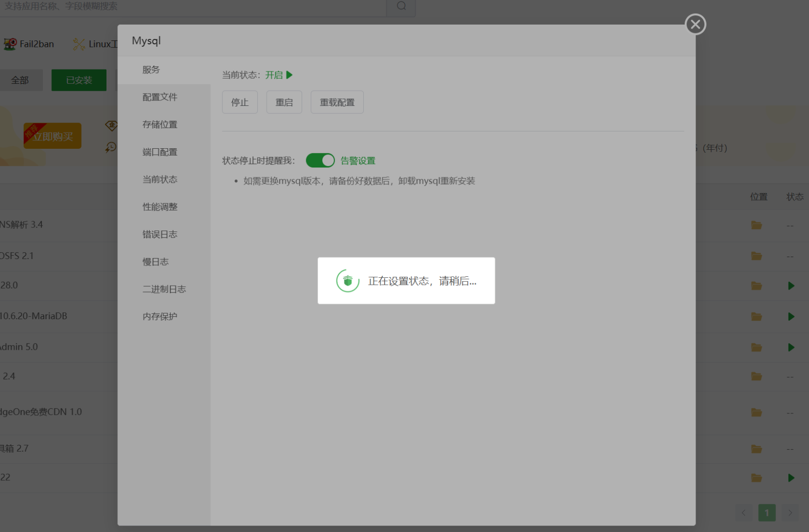Click the 状态 column header in the list
Screen dimensions: 809x532
[x=795, y=197]
